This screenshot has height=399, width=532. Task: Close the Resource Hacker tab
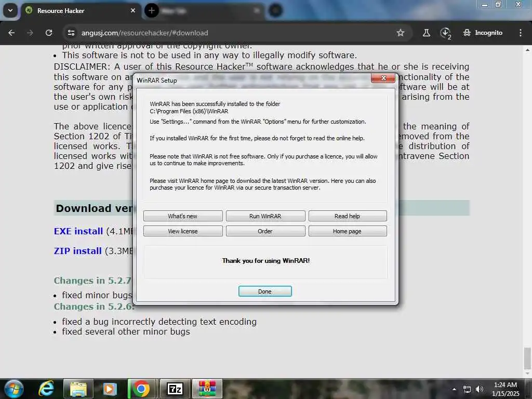(133, 10)
